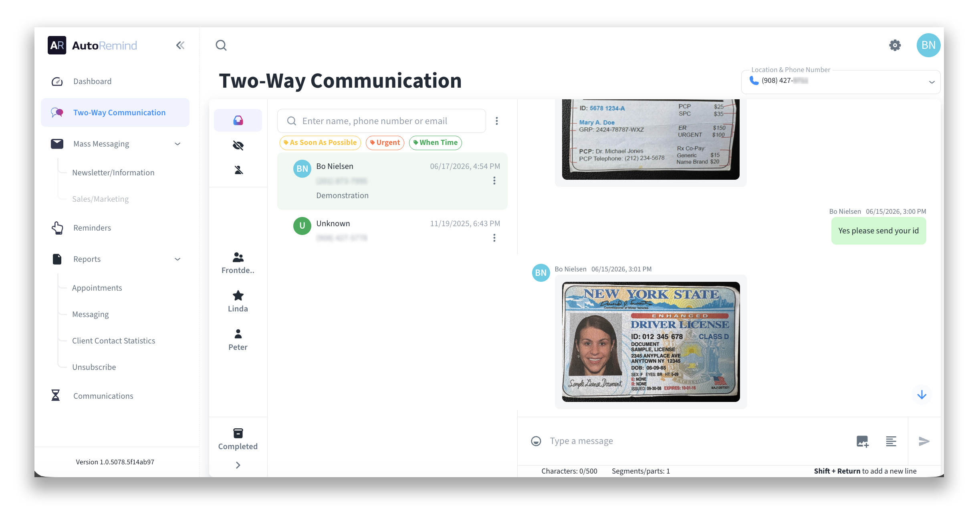Viewport: 980px width, 522px height.
Task: Click BN avatar beside driver license message
Action: 540,273
